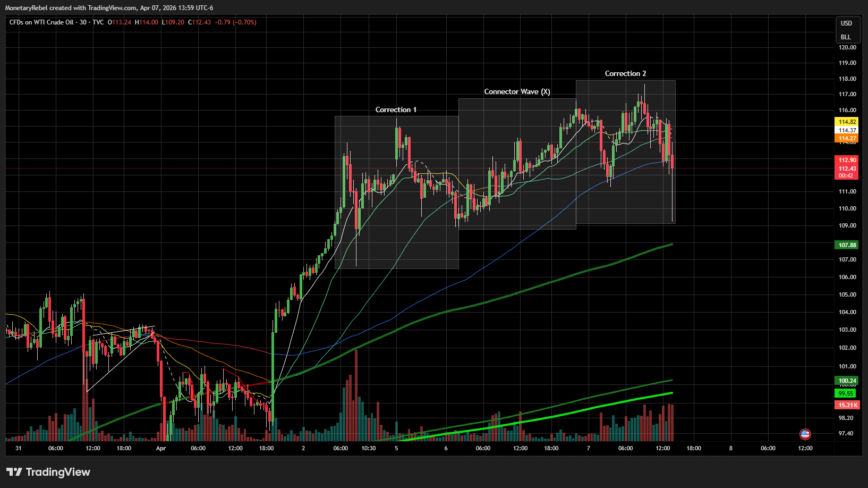This screenshot has height=488, width=868.
Task: Click the US flag economic event marker
Action: click(805, 434)
